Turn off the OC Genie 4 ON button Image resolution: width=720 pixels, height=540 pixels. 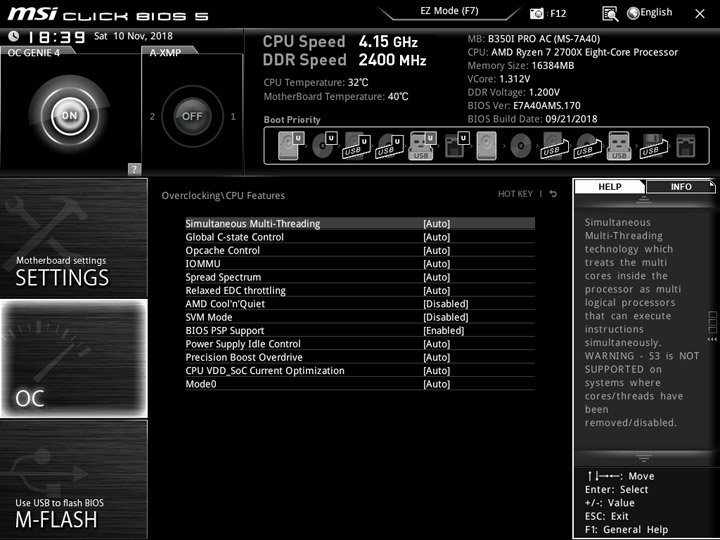(69, 115)
